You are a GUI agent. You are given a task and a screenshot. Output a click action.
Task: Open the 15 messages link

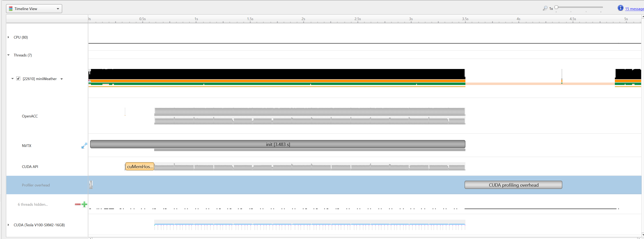(634, 9)
